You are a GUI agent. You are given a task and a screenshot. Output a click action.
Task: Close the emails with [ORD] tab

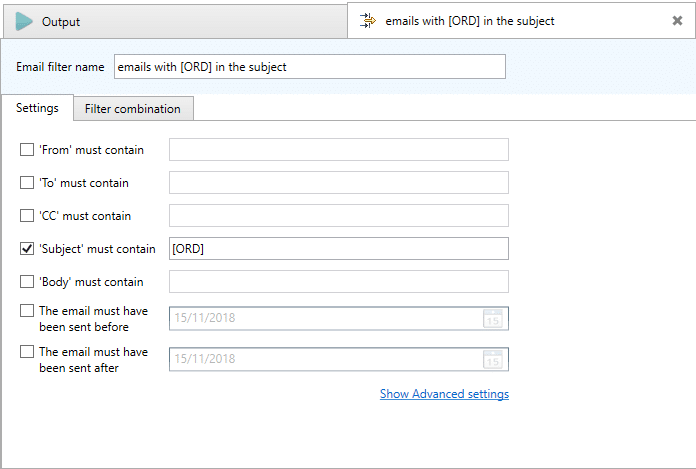coord(677,20)
